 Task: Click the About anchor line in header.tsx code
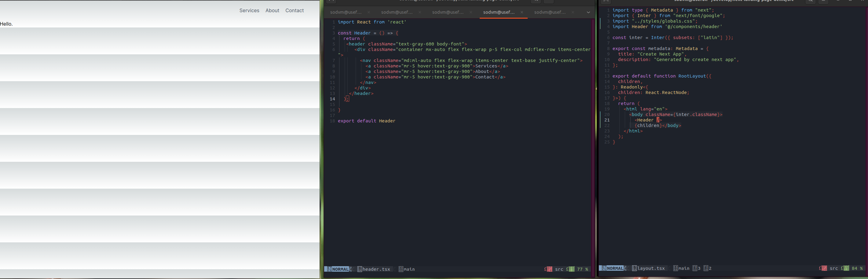pyautogui.click(x=433, y=71)
